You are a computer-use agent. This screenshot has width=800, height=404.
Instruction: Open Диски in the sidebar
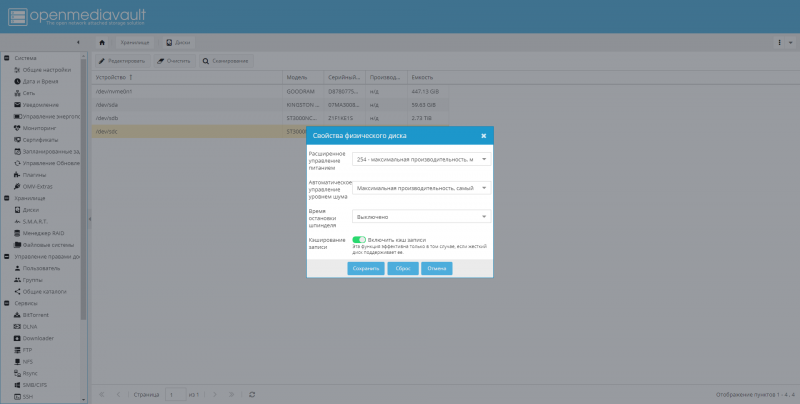26,210
